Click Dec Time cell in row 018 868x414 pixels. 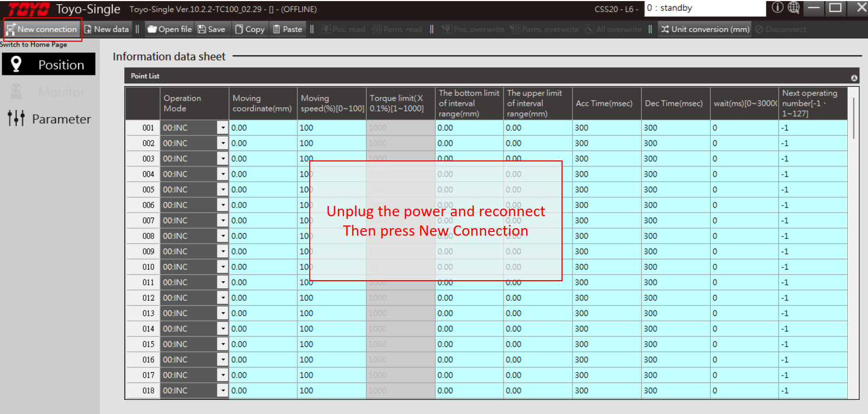click(x=675, y=391)
